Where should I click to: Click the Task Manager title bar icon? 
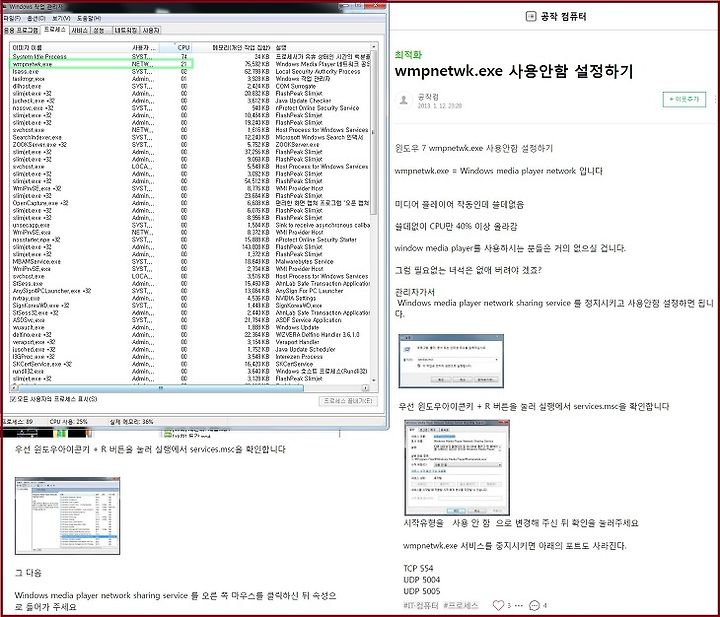tap(5, 6)
